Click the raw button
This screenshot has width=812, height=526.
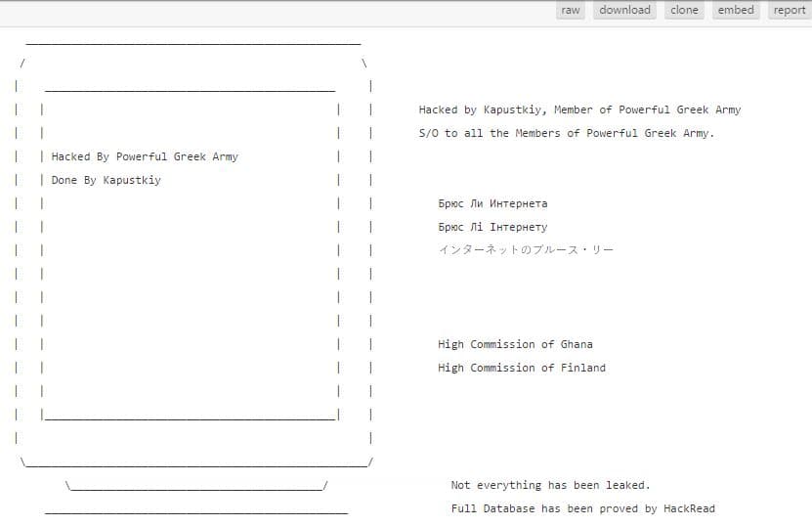571,11
